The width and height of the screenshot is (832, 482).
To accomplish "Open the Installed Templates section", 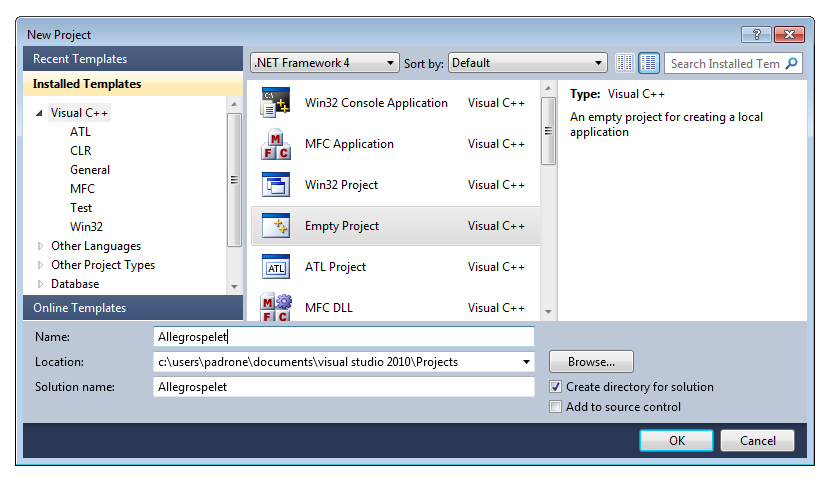I will 133,84.
